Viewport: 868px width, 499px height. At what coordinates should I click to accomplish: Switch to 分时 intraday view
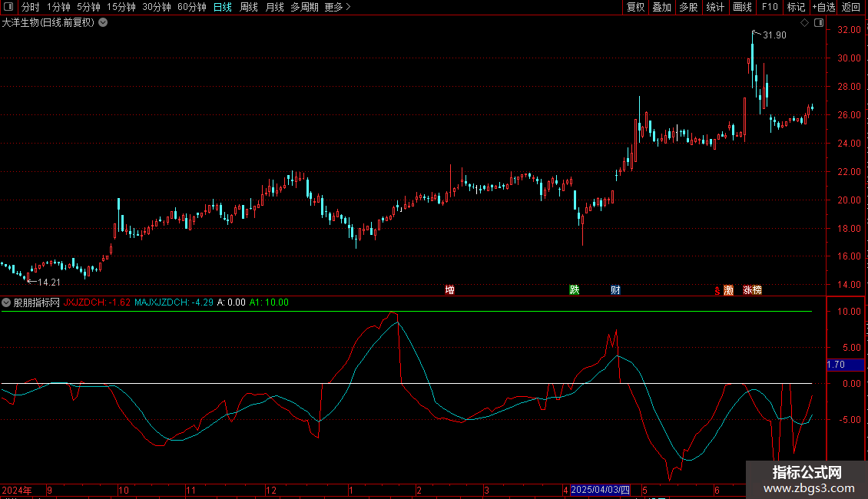coord(31,7)
